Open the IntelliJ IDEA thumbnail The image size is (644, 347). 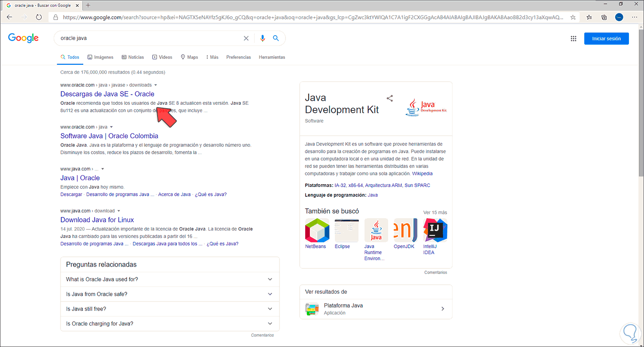(435, 230)
